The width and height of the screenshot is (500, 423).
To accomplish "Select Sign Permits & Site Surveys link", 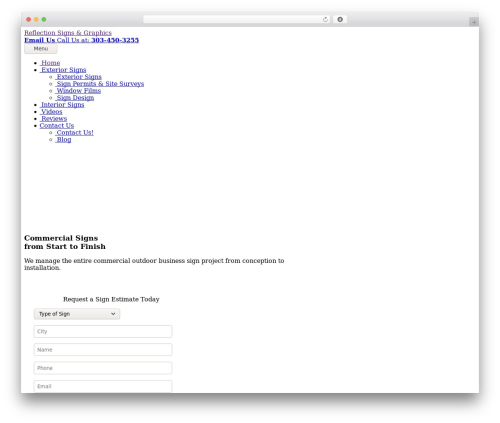I will [100, 84].
